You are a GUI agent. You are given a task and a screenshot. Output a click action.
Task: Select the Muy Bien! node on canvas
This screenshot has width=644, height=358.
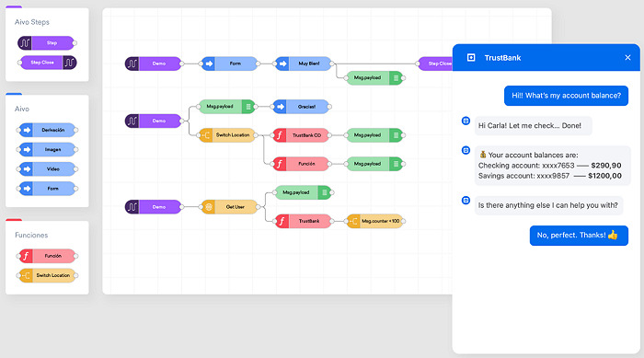tap(303, 64)
